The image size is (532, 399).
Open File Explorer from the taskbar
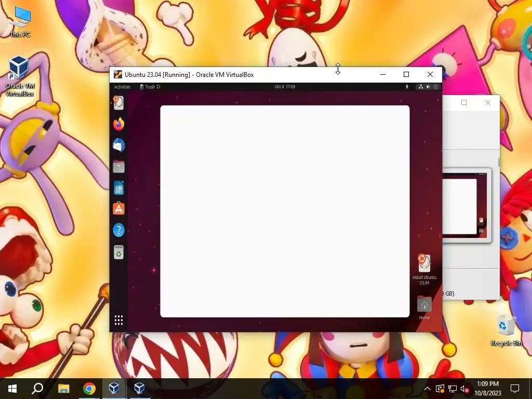(x=63, y=389)
